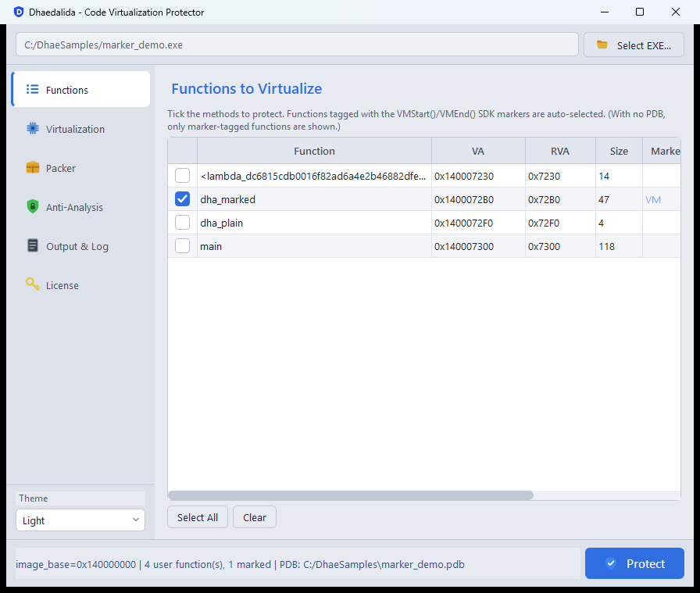Click VA value 0x140007230

tap(464, 176)
